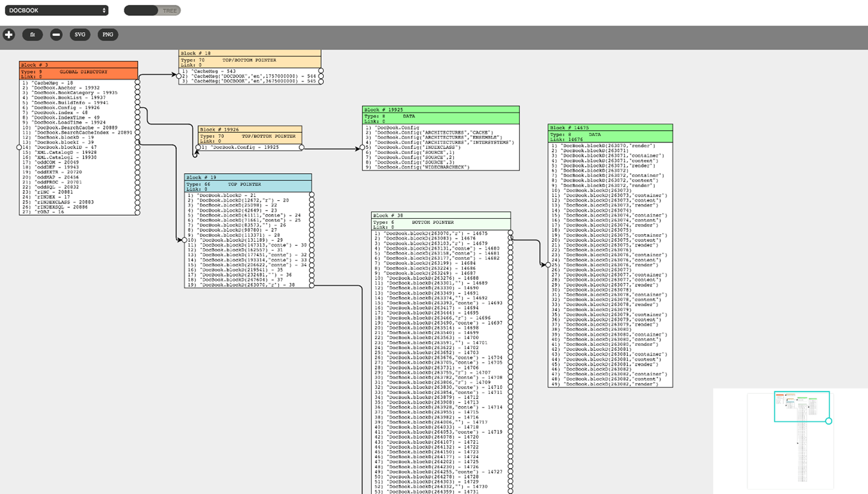Click left input port on Block 19 row 10
The image size is (868, 494).
tap(185, 240)
